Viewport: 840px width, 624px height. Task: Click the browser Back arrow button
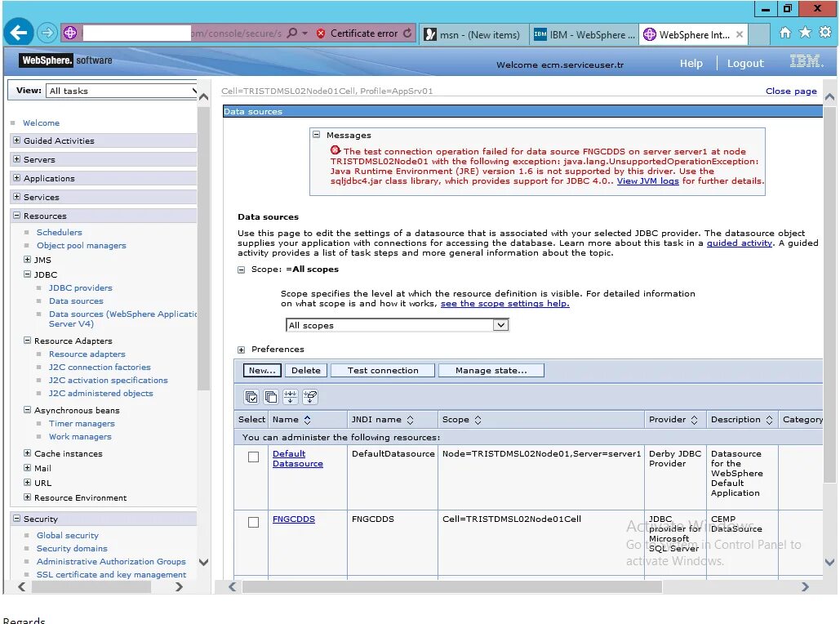(x=19, y=33)
